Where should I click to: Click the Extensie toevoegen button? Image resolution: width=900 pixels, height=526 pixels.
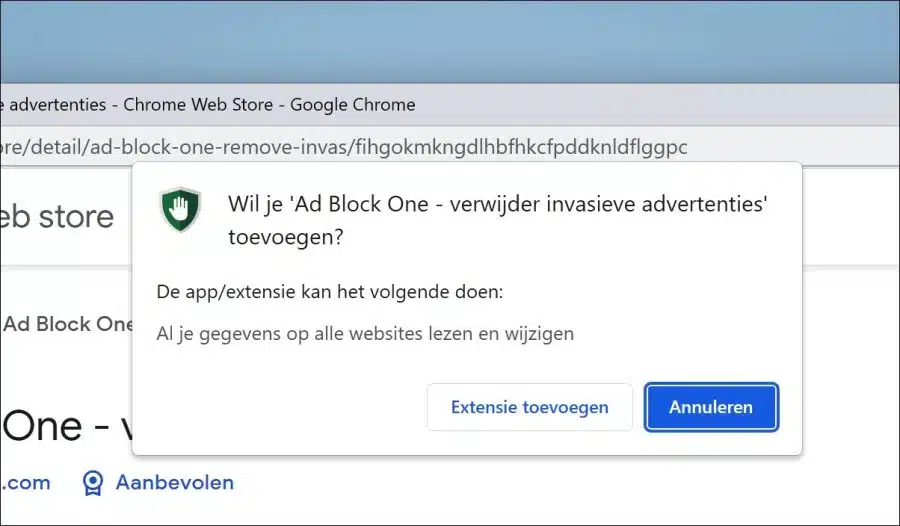coord(529,407)
